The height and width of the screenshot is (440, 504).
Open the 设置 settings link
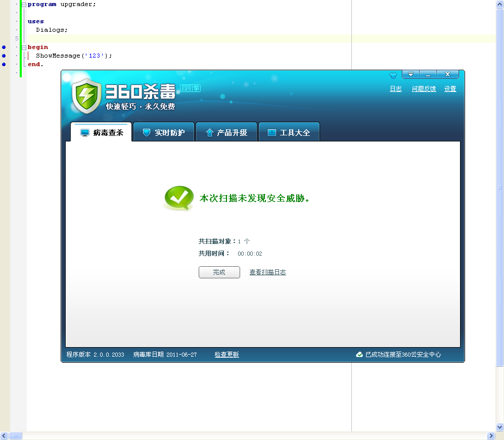[450, 89]
